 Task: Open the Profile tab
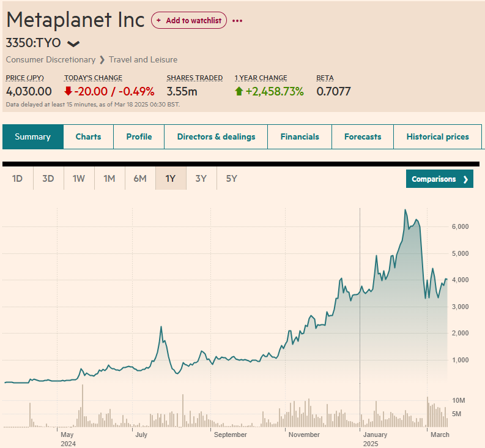click(139, 137)
